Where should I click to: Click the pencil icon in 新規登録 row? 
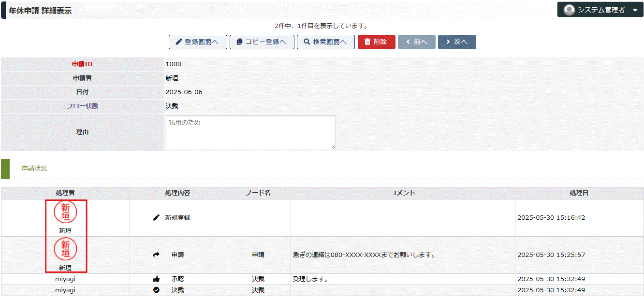tap(156, 218)
